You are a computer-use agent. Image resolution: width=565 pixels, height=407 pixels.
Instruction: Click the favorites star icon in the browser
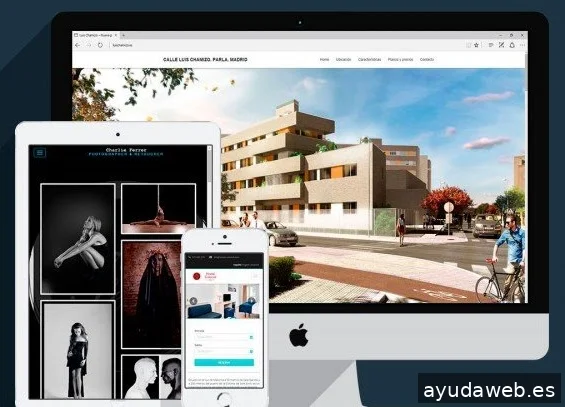[x=477, y=45]
